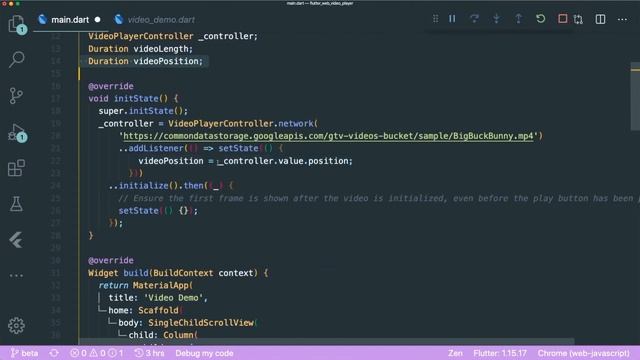The width and height of the screenshot is (640, 360).
Task: Open the Manage gear settings
Action: (16, 325)
